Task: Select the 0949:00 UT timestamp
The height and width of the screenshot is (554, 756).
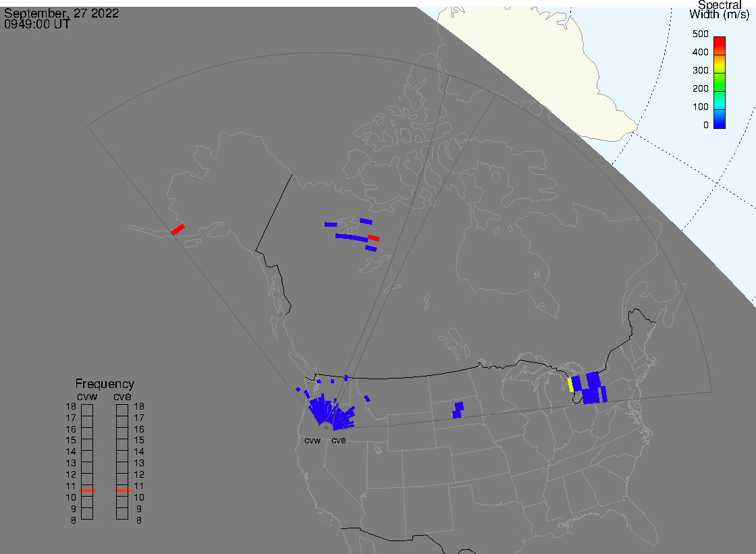Action: click(x=37, y=24)
